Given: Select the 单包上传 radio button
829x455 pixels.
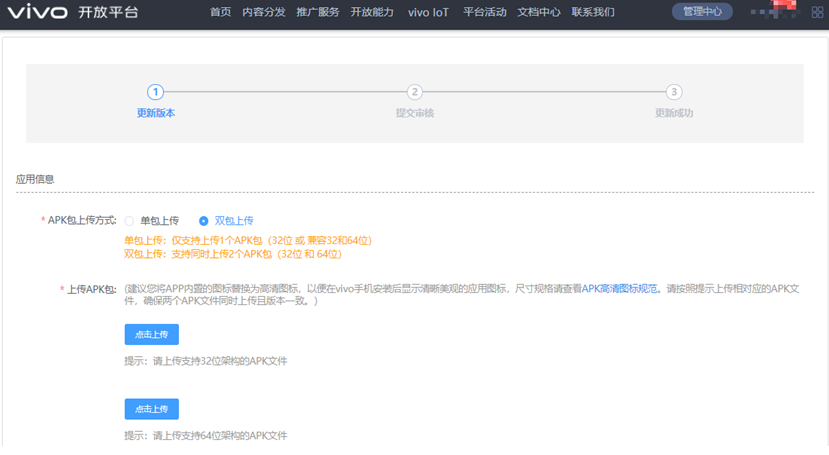Looking at the screenshot, I should pos(130,221).
